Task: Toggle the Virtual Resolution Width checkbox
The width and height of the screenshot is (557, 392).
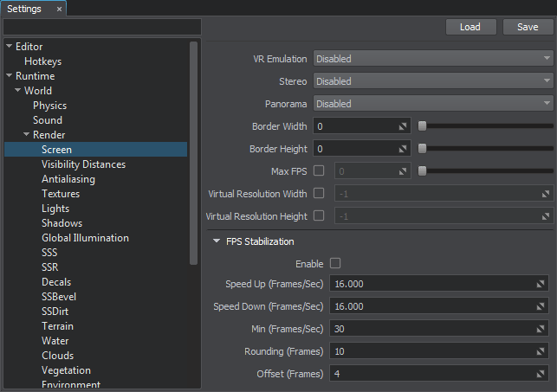Action: (318, 193)
